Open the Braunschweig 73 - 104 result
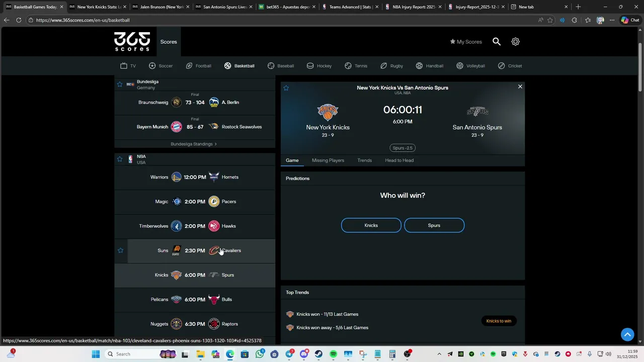The height and width of the screenshot is (362, 644). 195,103
